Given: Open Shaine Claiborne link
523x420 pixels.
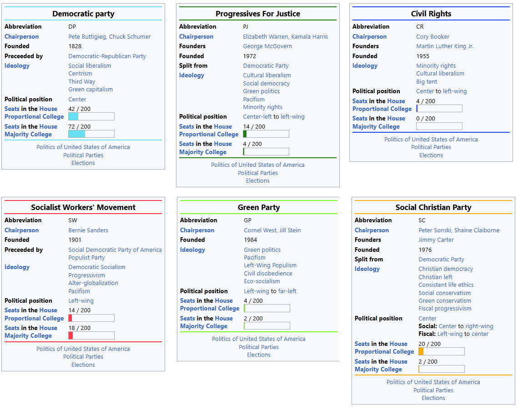Looking at the screenshot, I should click(x=477, y=230).
